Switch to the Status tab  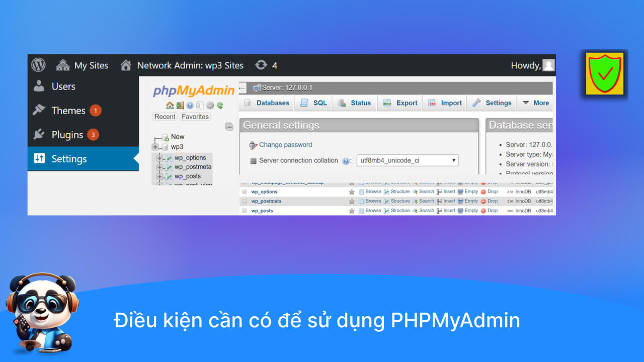[355, 103]
